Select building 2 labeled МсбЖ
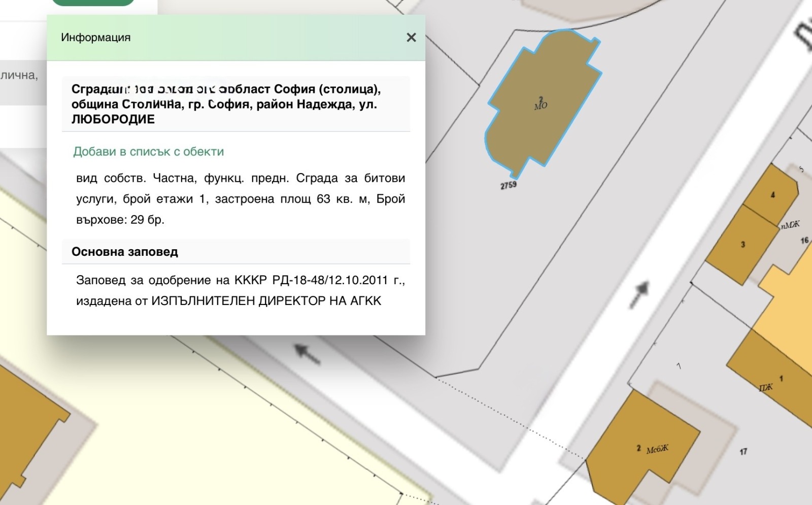 (645, 449)
